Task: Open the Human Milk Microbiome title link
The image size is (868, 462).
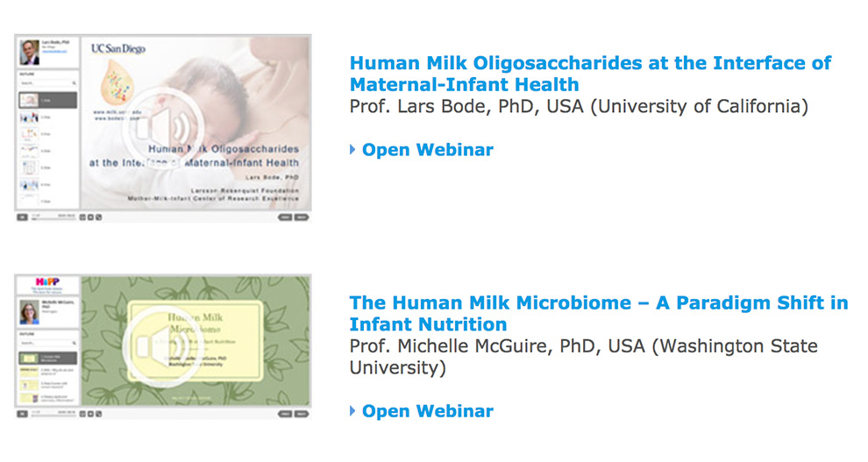Action: click(x=599, y=313)
